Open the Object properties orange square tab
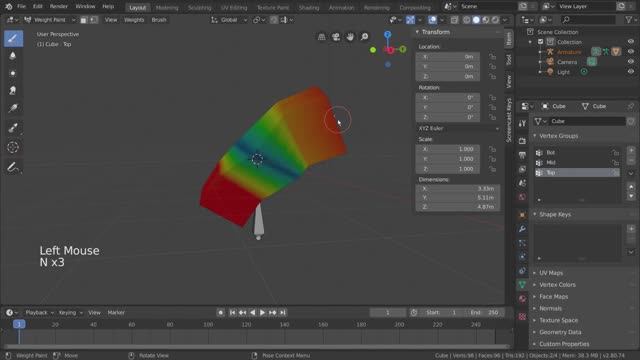This screenshot has height=360, width=640. pos(522,215)
